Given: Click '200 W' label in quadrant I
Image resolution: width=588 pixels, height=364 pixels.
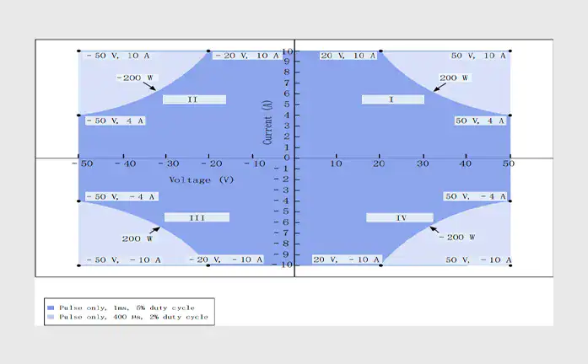Looking at the screenshot, I should (x=454, y=78).
